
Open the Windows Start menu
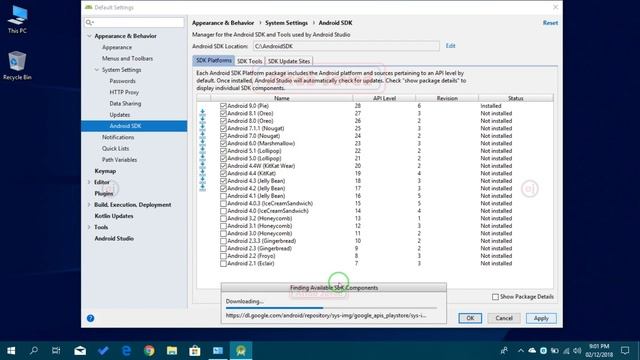[x=11, y=350]
